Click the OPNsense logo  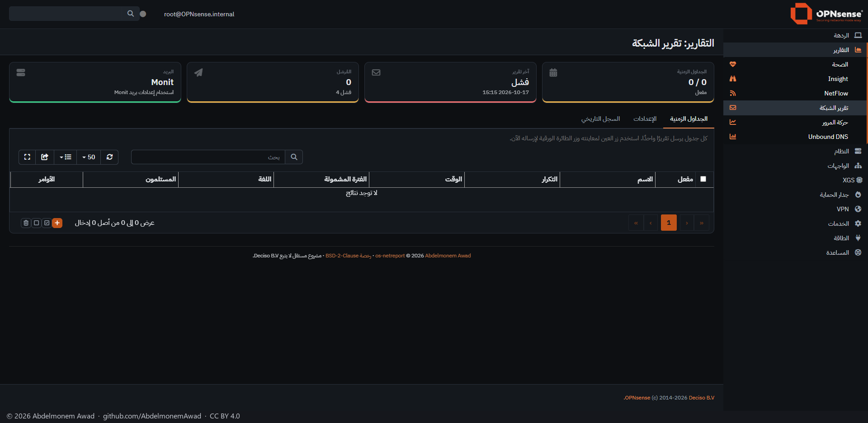826,14
